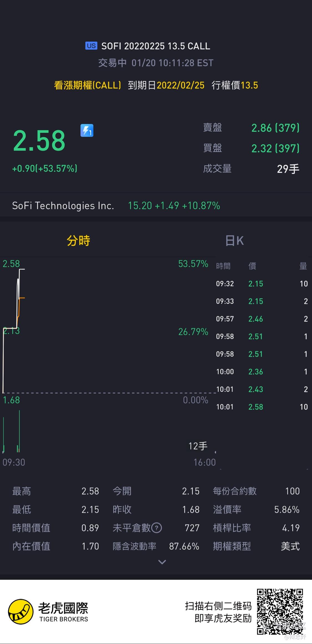Image resolution: width=312 pixels, height=644 pixels.
Task: Click the US market badge icon
Action: pos(91,46)
